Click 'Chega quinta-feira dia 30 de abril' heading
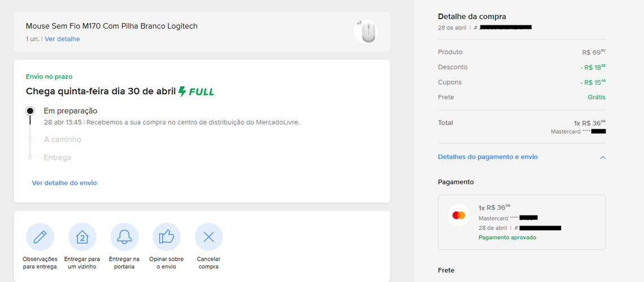 (101, 91)
